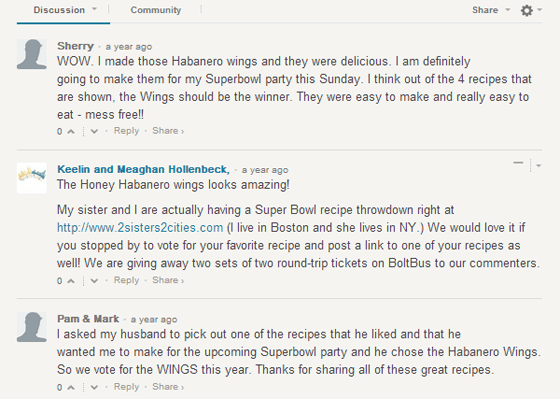Image resolution: width=560 pixels, height=399 pixels.
Task: Upvote Pam & Mark's comment
Action: click(71, 387)
